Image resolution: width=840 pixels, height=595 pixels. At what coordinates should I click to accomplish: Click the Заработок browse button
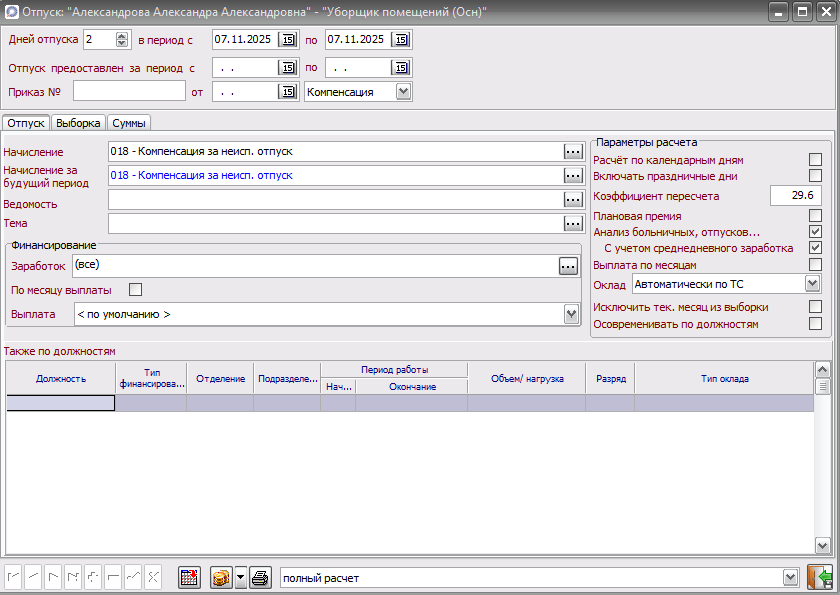click(568, 266)
